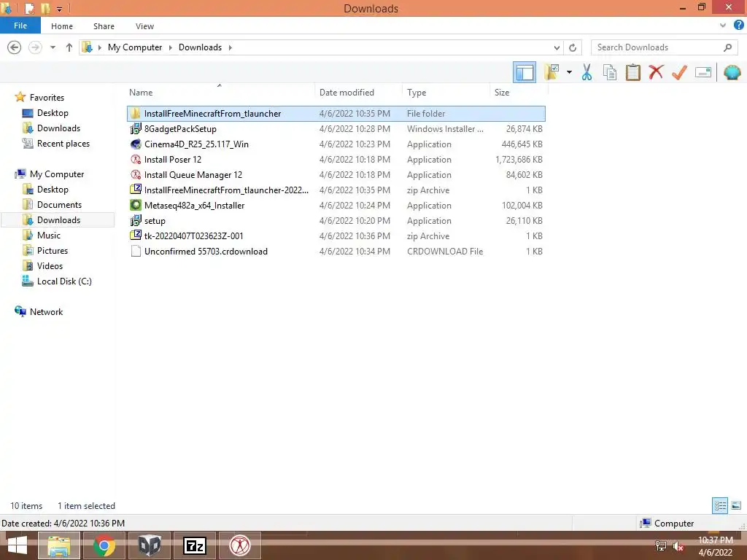Select the Cinema4D_R25_25.117_Win file

click(336, 144)
